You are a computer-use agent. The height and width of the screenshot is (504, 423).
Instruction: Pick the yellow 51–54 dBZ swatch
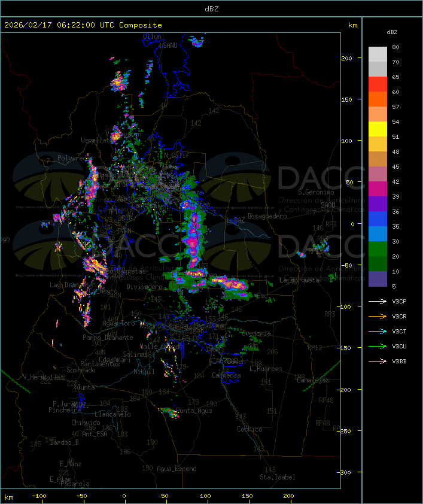tap(378, 129)
